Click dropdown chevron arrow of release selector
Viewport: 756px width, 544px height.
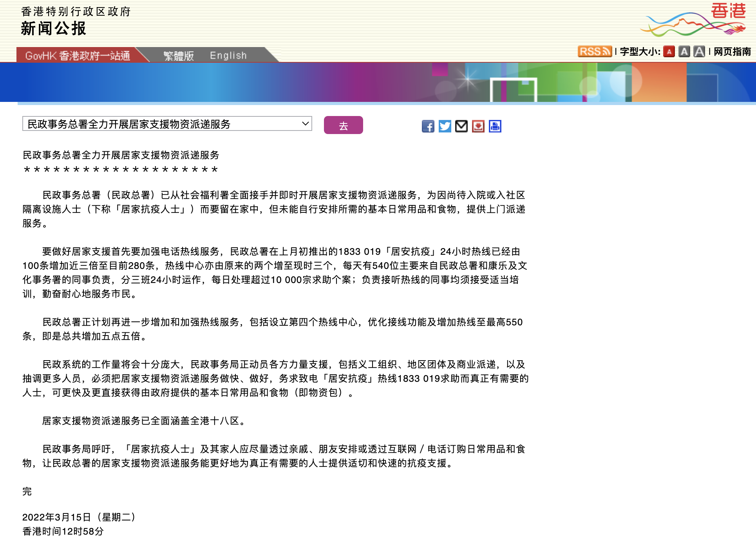[306, 124]
